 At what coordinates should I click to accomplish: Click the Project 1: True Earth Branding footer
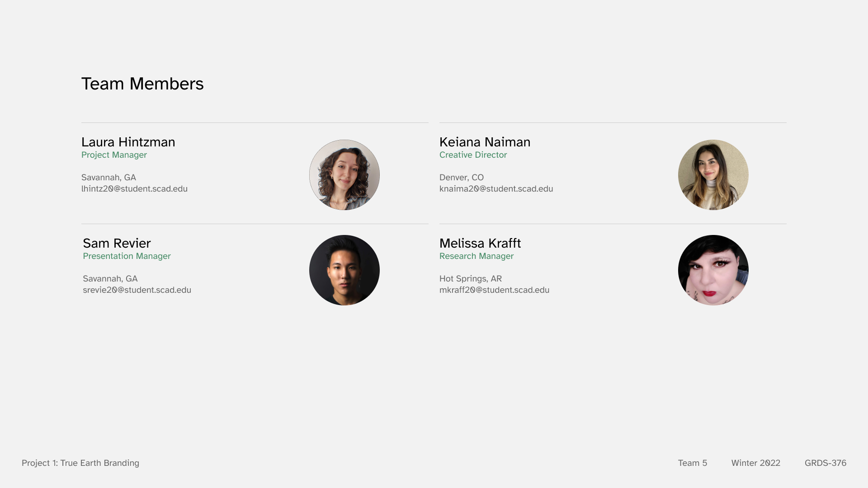(x=80, y=463)
